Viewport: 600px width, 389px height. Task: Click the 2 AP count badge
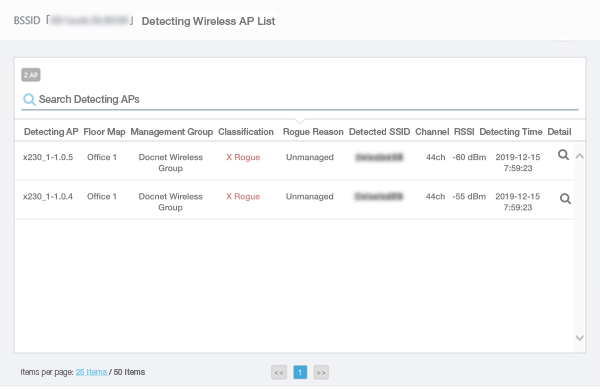31,75
